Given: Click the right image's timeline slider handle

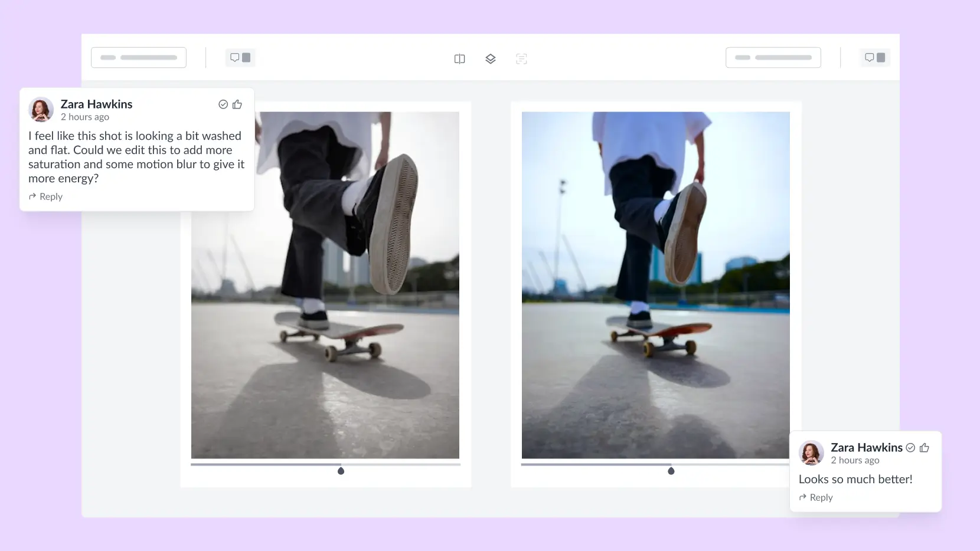Looking at the screenshot, I should coord(671,471).
